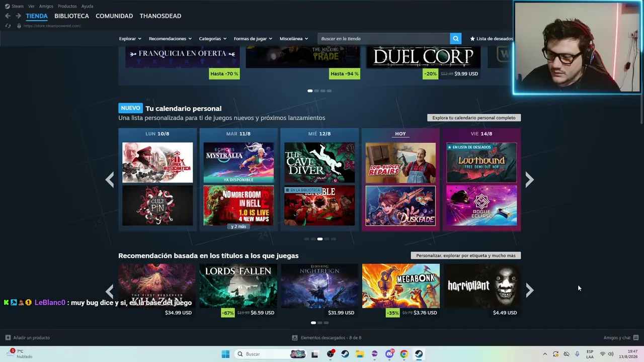Open the Productos menu
The width and height of the screenshot is (644, 362).
[x=67, y=6]
